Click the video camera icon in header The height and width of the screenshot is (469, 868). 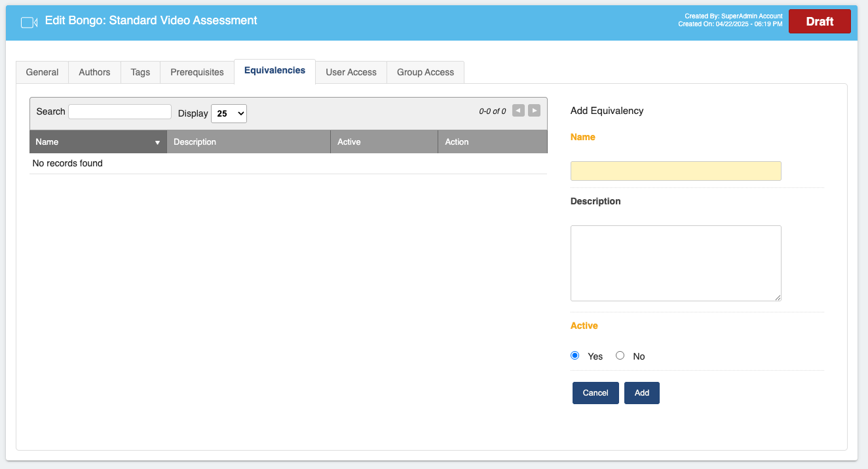tap(29, 22)
